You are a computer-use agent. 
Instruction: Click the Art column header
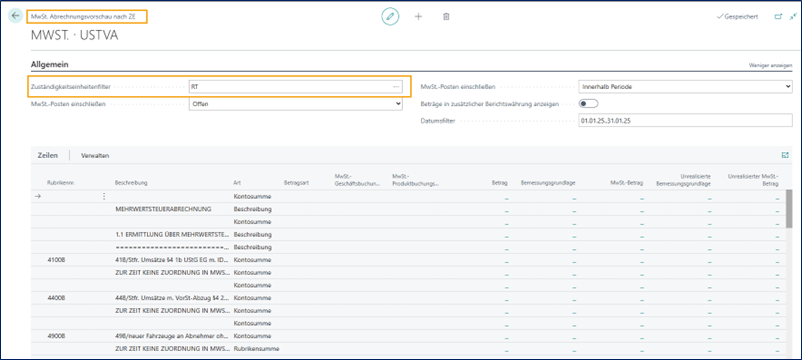(237, 183)
